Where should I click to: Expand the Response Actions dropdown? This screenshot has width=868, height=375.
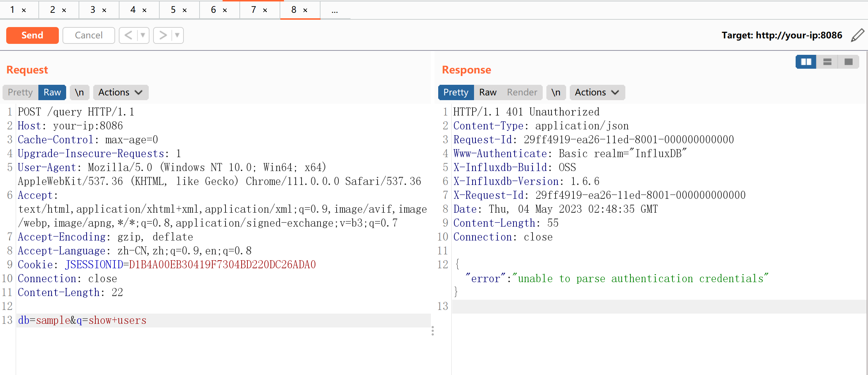(597, 92)
